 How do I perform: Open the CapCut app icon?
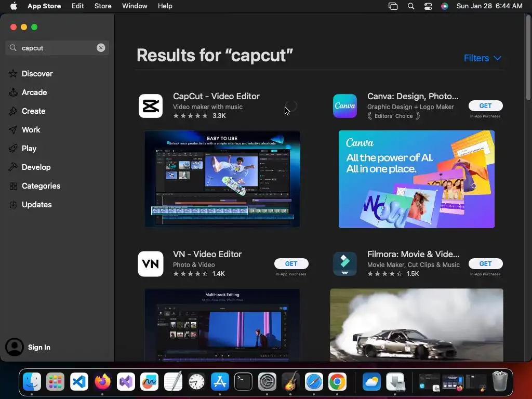coord(151,106)
